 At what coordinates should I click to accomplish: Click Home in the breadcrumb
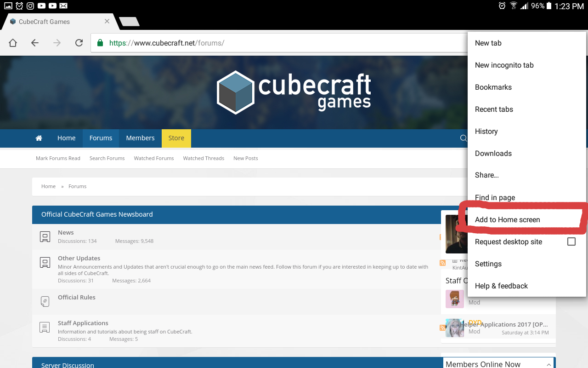click(x=48, y=186)
